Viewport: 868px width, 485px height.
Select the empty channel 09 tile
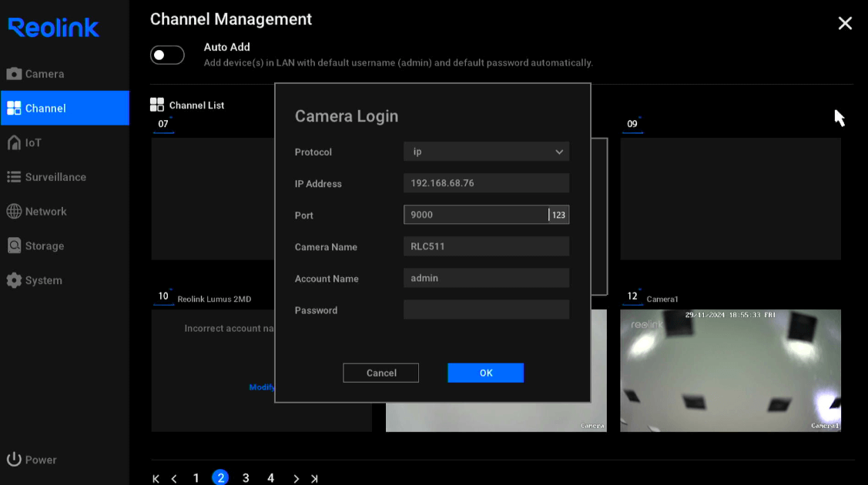pyautogui.click(x=730, y=199)
